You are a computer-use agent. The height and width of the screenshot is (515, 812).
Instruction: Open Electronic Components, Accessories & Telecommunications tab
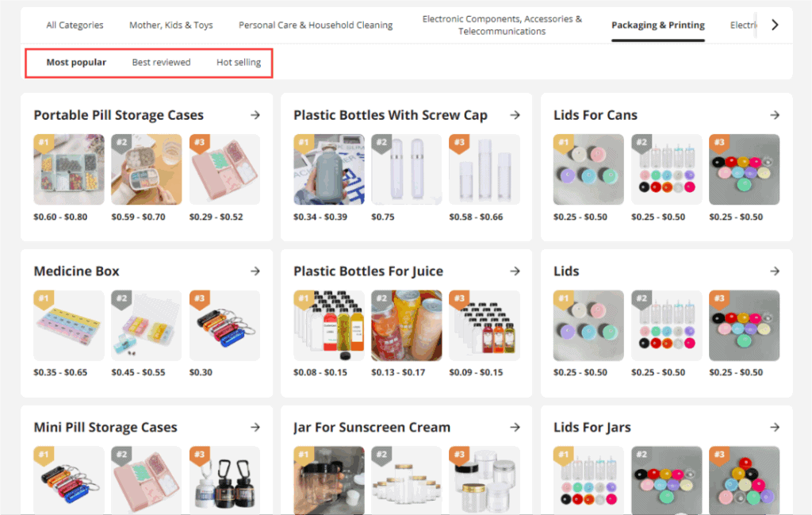click(x=502, y=25)
